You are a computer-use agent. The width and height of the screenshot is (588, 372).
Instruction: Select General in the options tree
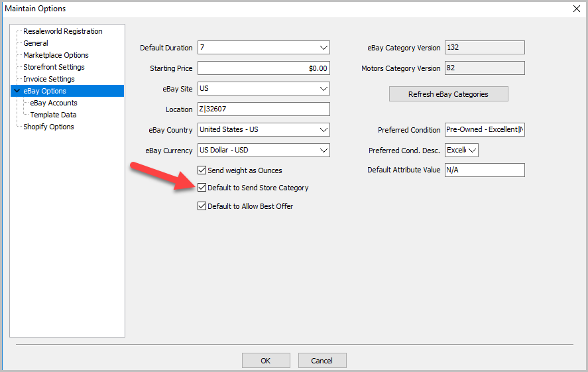coord(36,43)
